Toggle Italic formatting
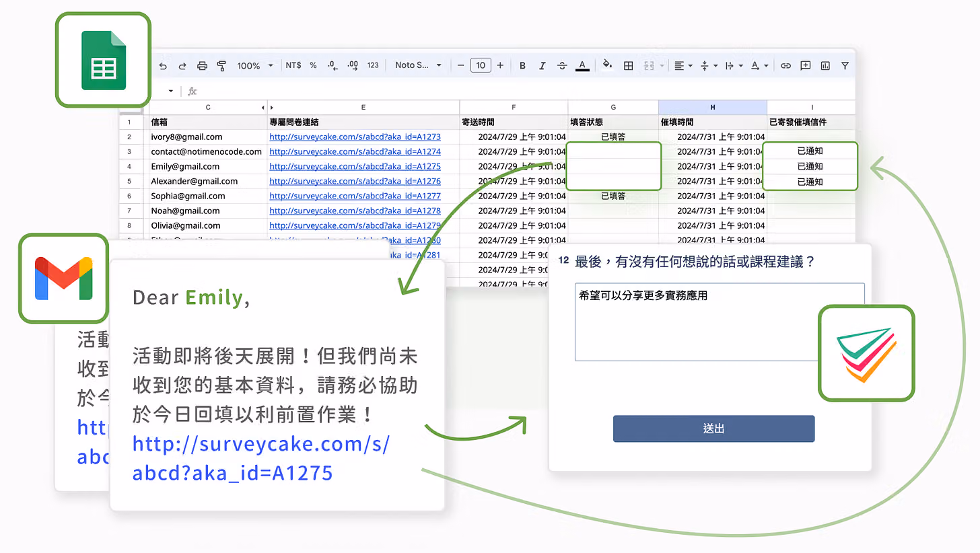This screenshot has width=980, height=553. tap(542, 66)
